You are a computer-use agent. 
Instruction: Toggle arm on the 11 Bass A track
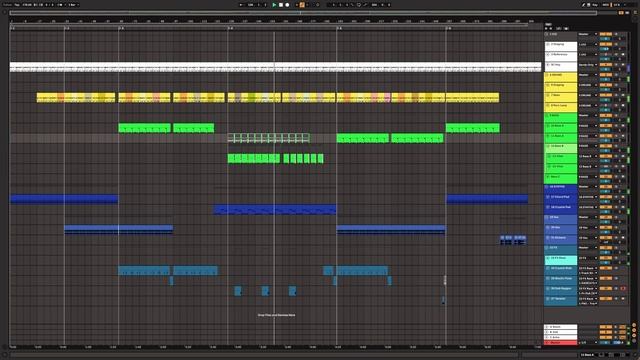click(x=623, y=136)
